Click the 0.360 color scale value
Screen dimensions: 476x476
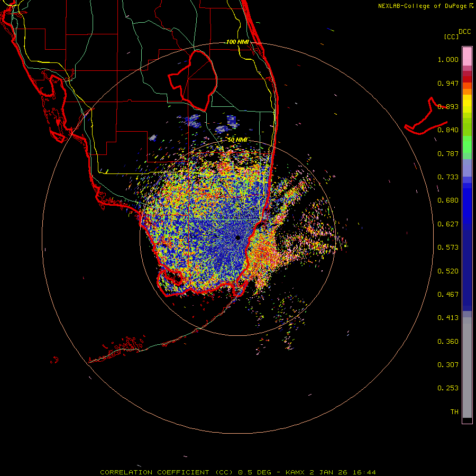pos(448,342)
